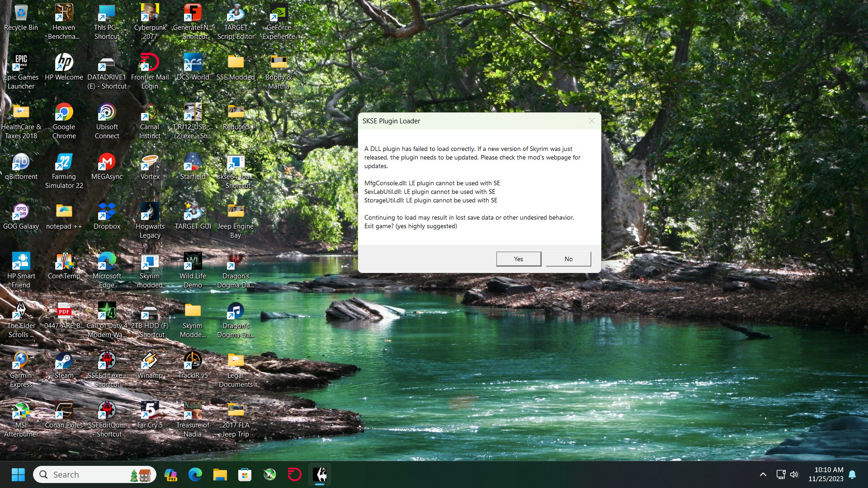Select MEGAsync desktop icon
This screenshot has width=868, height=488.
point(107,167)
